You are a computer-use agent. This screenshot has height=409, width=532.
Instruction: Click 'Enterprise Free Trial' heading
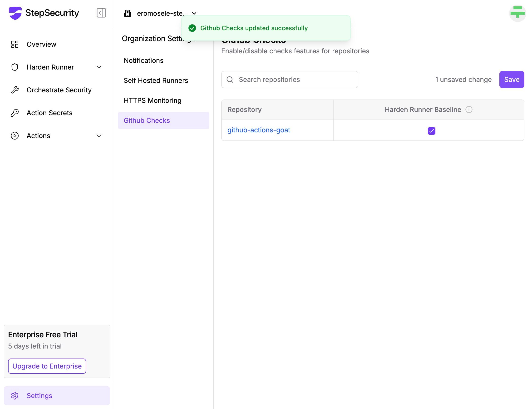click(43, 335)
